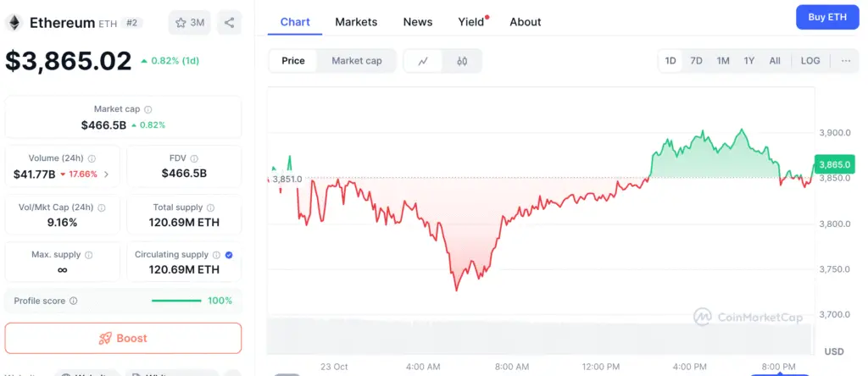The width and height of the screenshot is (868, 376).
Task: Expand the Volume (24h) chevron arrow
Action: pyautogui.click(x=106, y=174)
